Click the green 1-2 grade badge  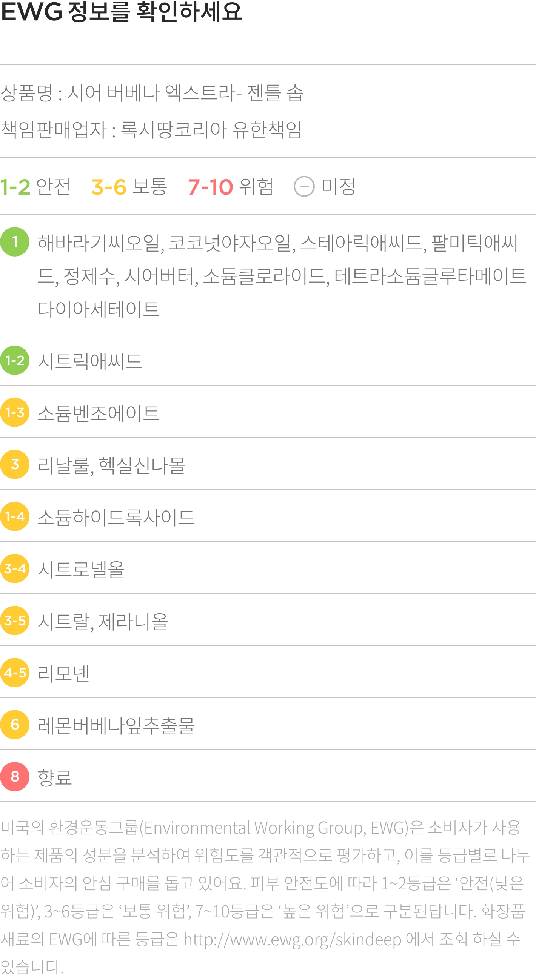coord(15,360)
